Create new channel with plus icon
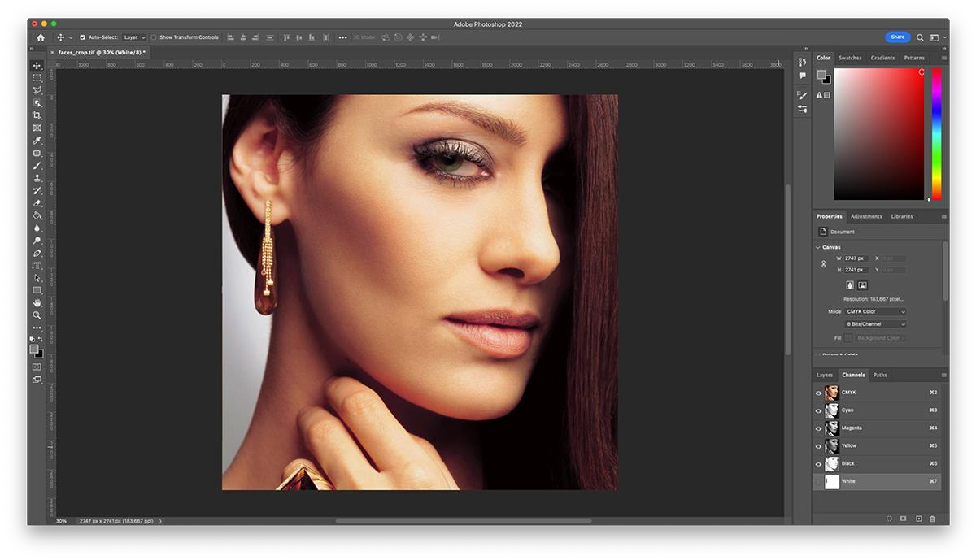 pyautogui.click(x=918, y=519)
